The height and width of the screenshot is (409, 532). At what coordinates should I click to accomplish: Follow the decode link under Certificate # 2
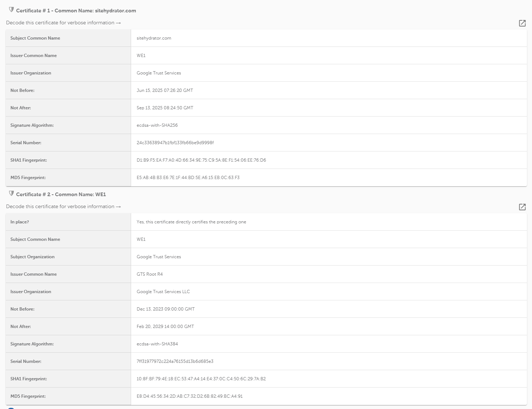pos(64,206)
